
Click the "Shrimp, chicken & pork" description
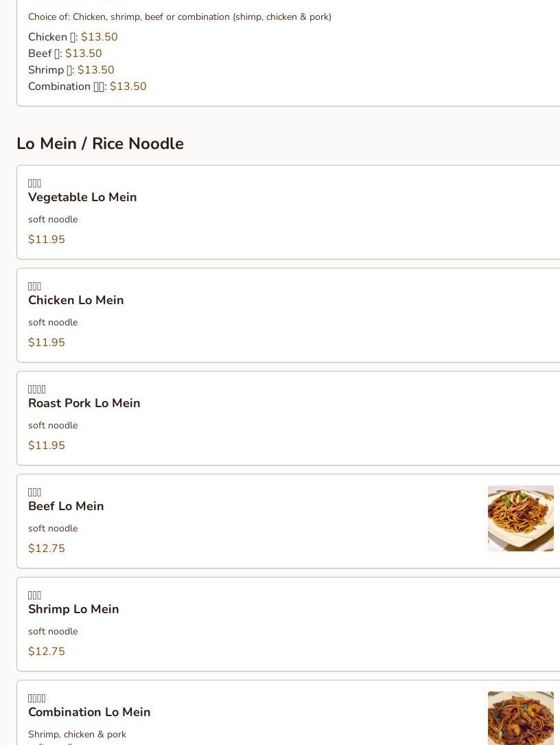tap(77, 734)
